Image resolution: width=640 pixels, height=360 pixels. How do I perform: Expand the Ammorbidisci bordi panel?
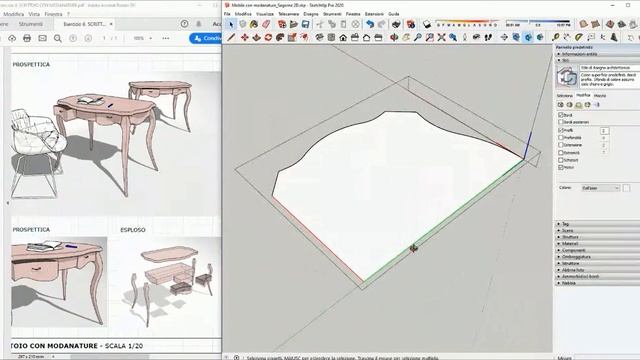(x=597, y=276)
